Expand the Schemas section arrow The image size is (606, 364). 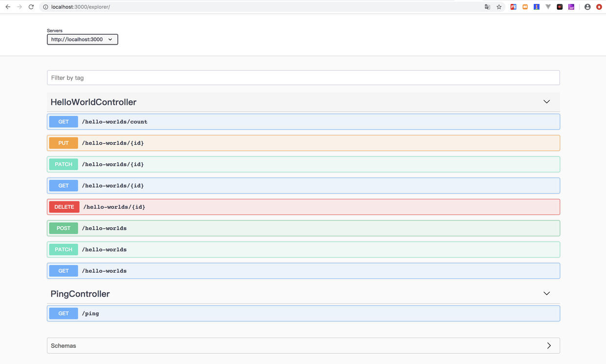(x=549, y=345)
